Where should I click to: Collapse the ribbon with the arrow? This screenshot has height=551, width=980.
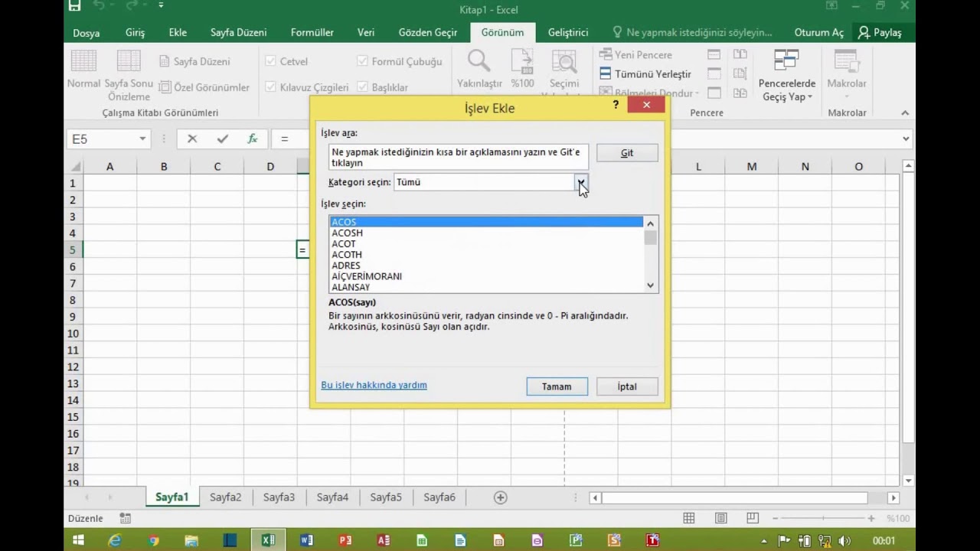(905, 112)
